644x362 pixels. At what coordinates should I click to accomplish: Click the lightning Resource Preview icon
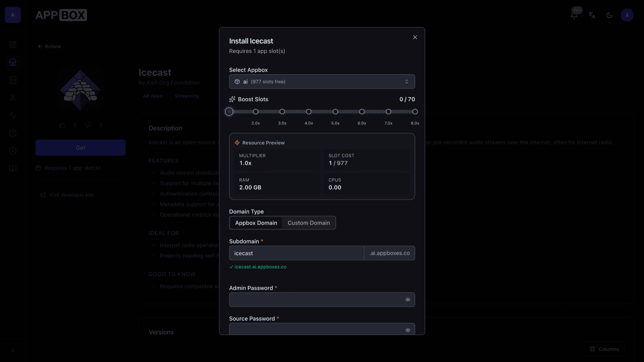point(237,143)
